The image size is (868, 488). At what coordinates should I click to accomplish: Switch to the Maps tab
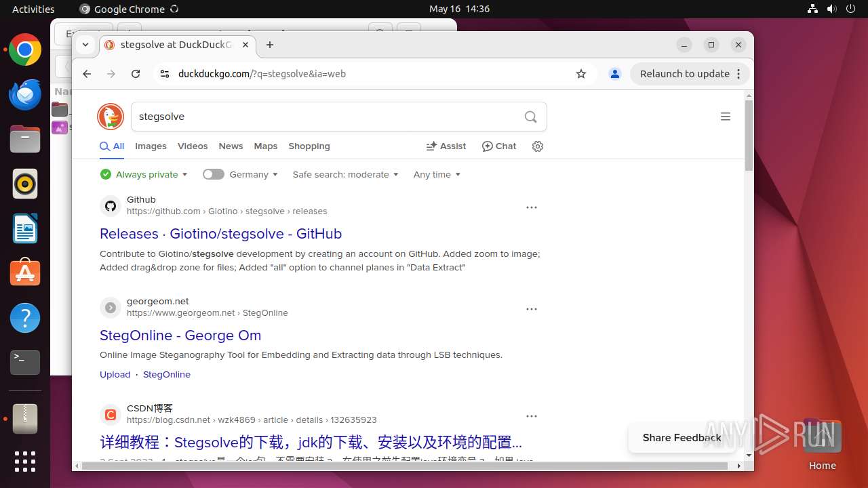click(x=266, y=146)
